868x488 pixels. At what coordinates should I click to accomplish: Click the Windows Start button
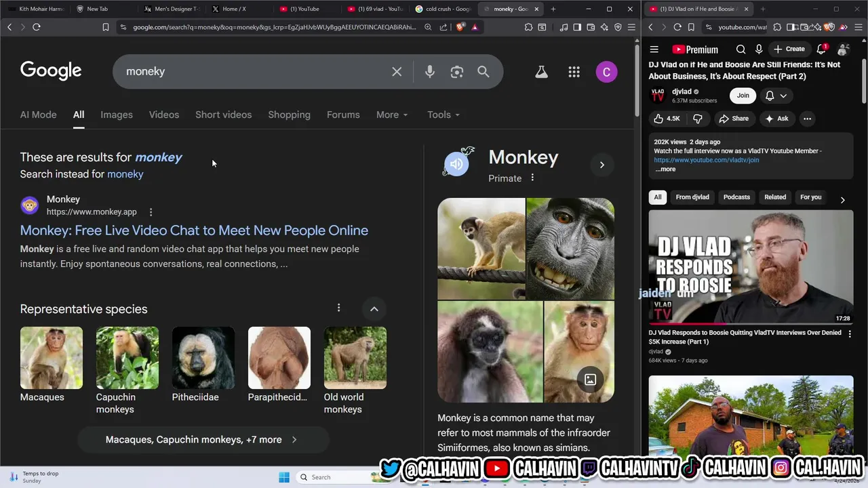click(284, 477)
